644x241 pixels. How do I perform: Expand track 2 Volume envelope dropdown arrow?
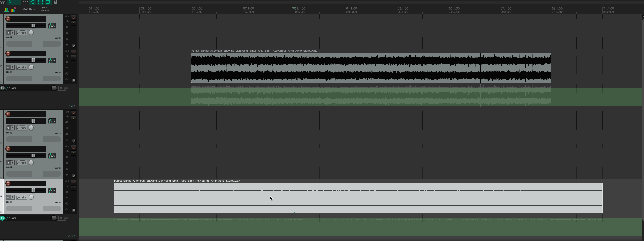65,88
